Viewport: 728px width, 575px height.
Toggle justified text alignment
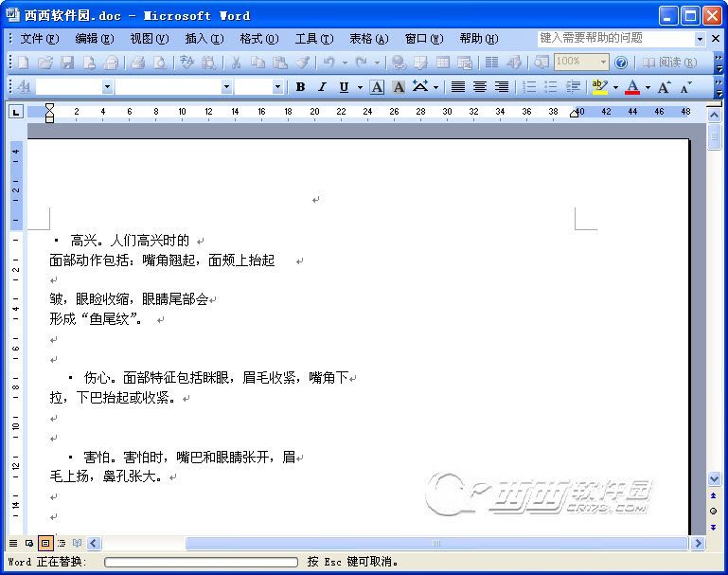coord(458,86)
